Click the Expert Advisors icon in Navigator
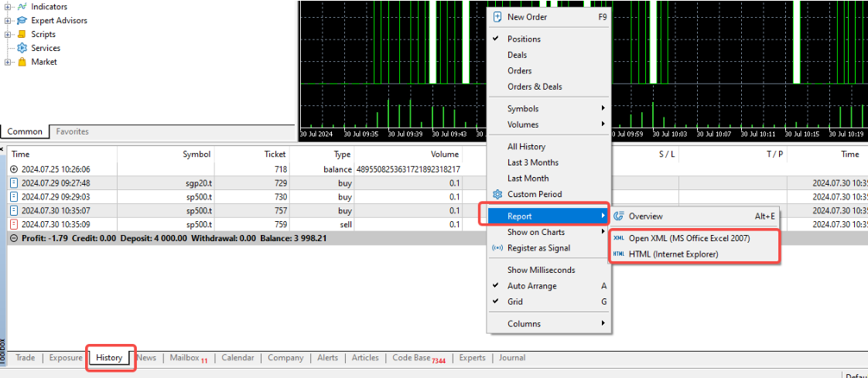This screenshot has width=868, height=378. [22, 20]
